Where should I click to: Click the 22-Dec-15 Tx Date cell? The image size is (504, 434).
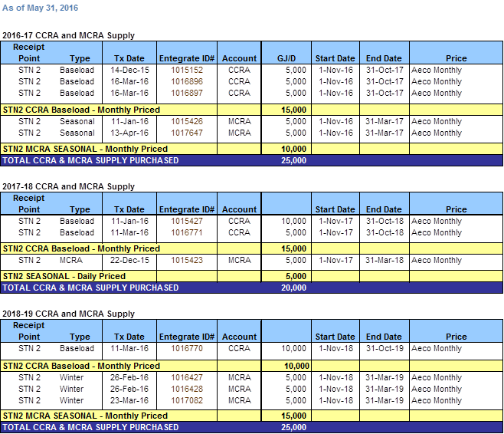[129, 260]
